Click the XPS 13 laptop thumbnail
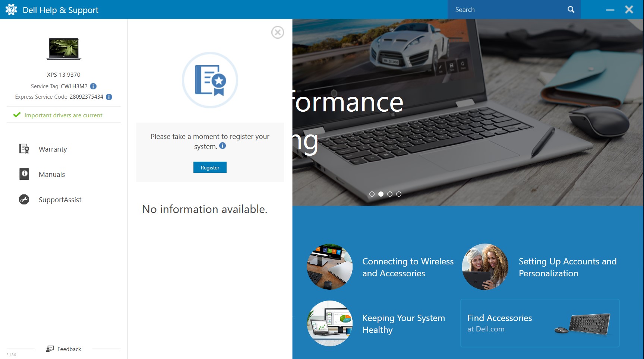644x359 pixels. [64, 49]
